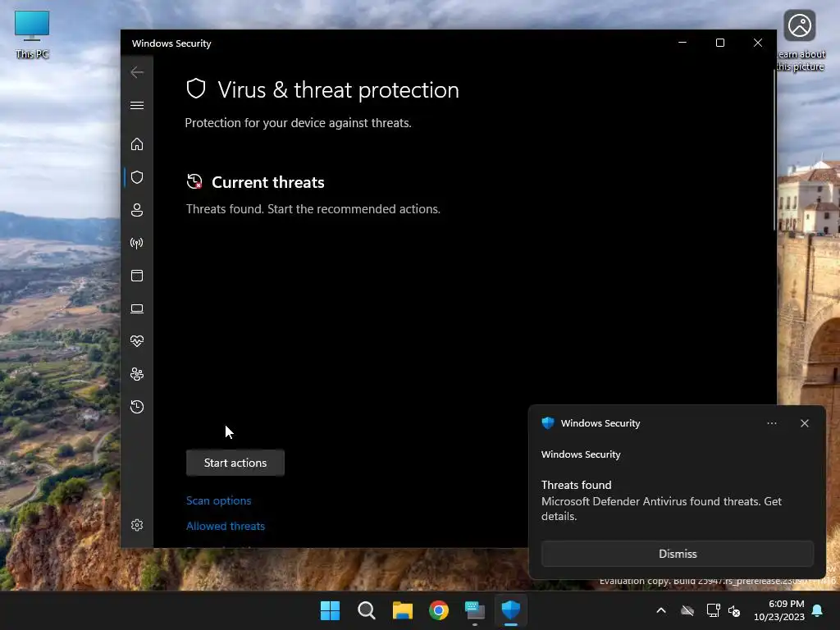Open Settings gear in Windows Security sidebar
The height and width of the screenshot is (630, 840).
pyautogui.click(x=137, y=525)
